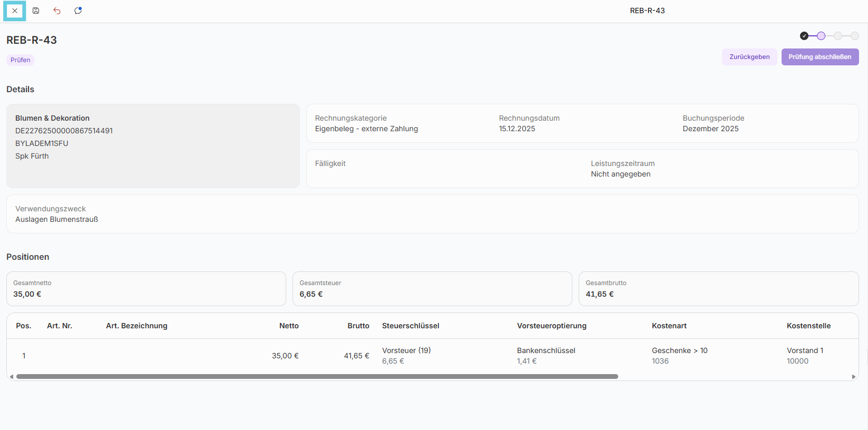The height and width of the screenshot is (430, 868).
Task: Click the Prüfen status badge
Action: click(21, 60)
